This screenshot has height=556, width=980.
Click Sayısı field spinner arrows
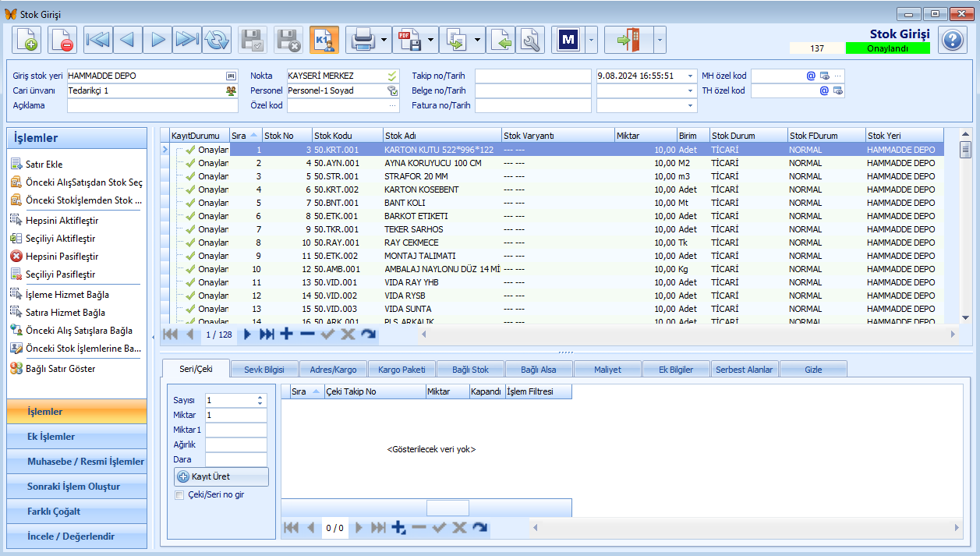[260, 400]
